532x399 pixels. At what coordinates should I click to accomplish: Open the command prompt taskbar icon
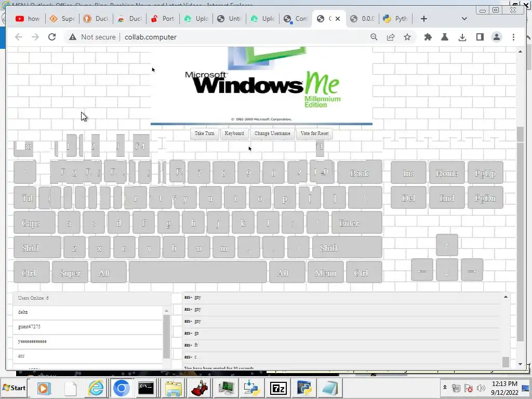coord(146,388)
